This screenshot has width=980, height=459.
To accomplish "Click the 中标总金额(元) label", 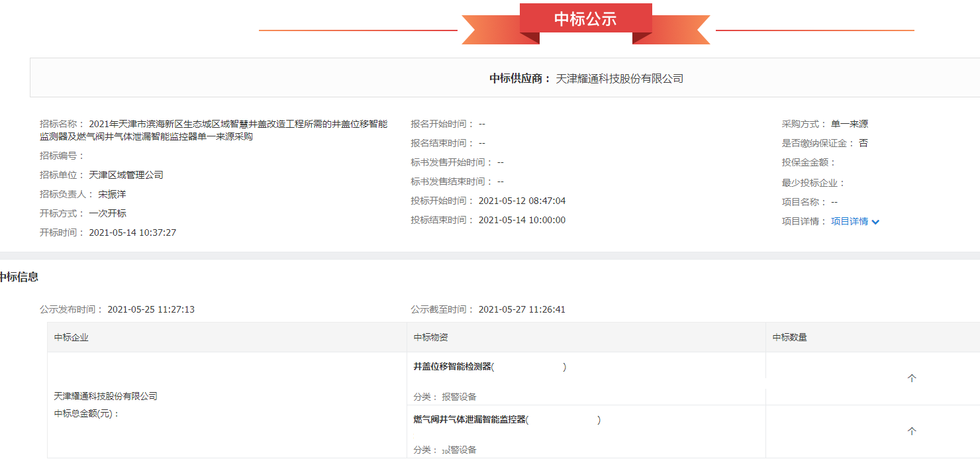I will pos(86,414).
